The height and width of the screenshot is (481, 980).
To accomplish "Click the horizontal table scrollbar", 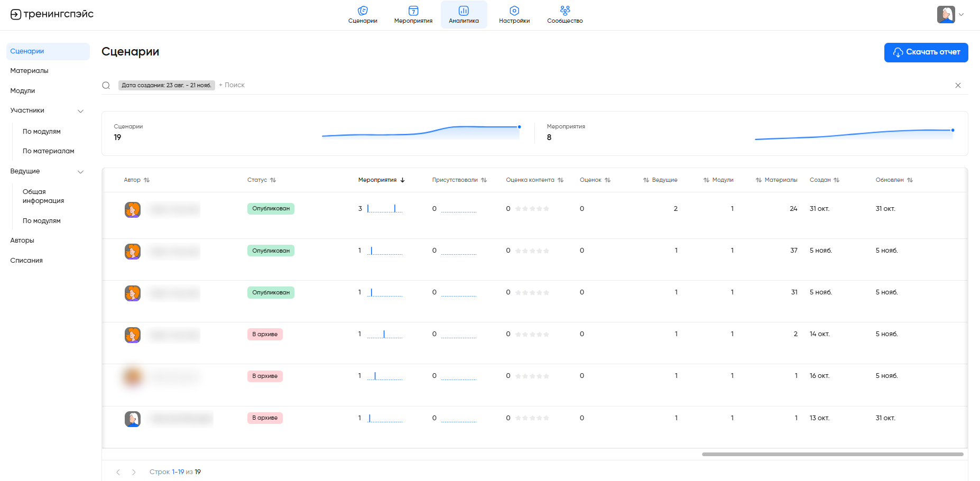I will pyautogui.click(x=832, y=454).
